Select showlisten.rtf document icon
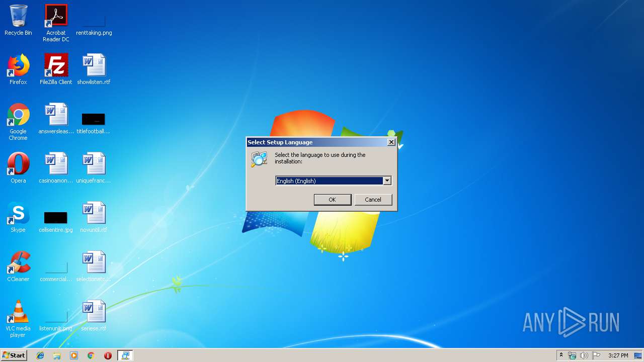 [94, 69]
